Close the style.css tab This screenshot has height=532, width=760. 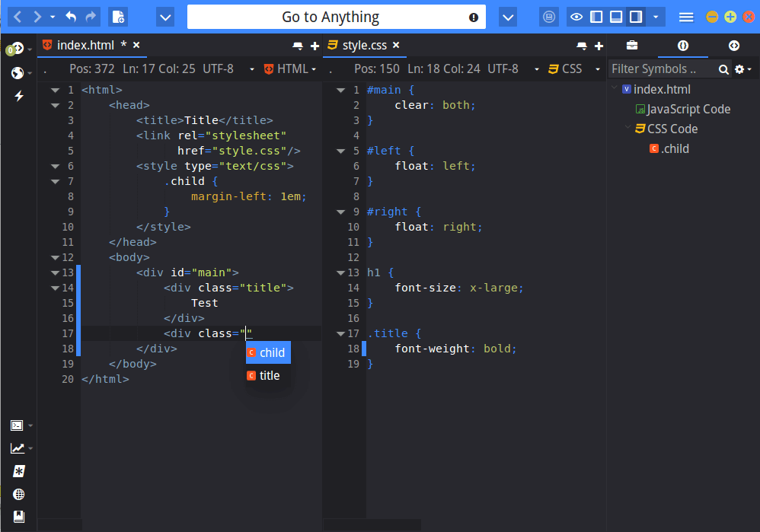click(396, 45)
